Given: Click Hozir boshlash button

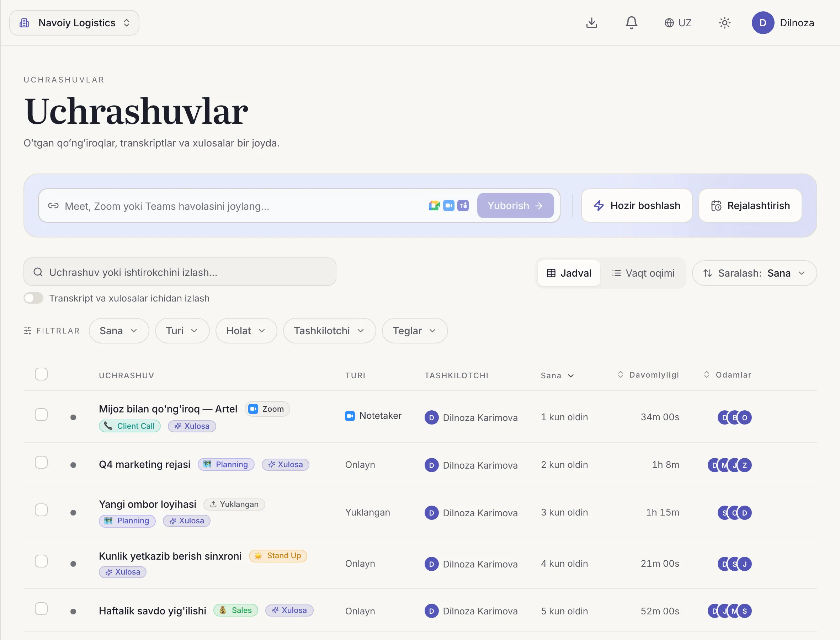Looking at the screenshot, I should (x=637, y=206).
